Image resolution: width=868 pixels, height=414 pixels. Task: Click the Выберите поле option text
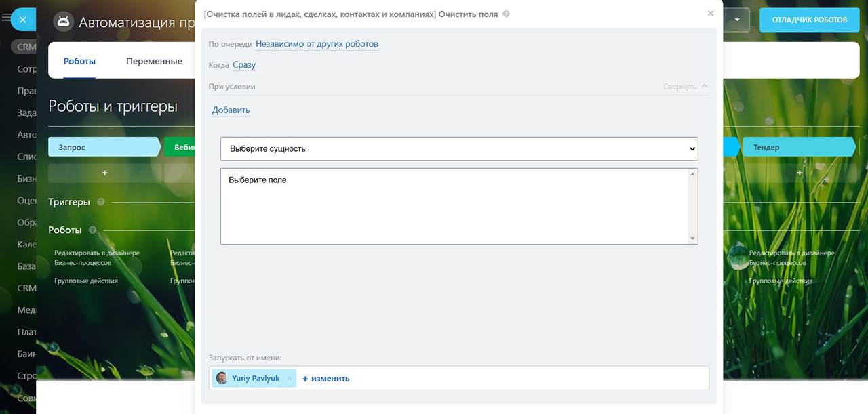click(x=258, y=180)
